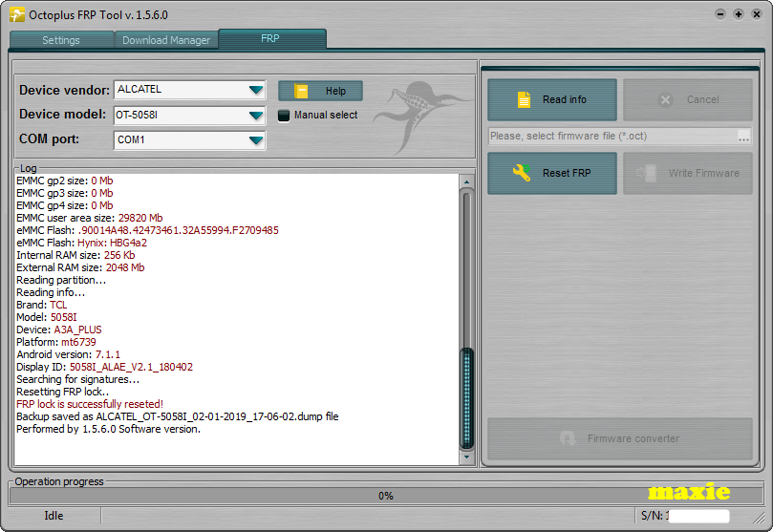This screenshot has height=532, width=773.
Task: Click the 'Resetting FRP lock..' log line
Action: 63,392
